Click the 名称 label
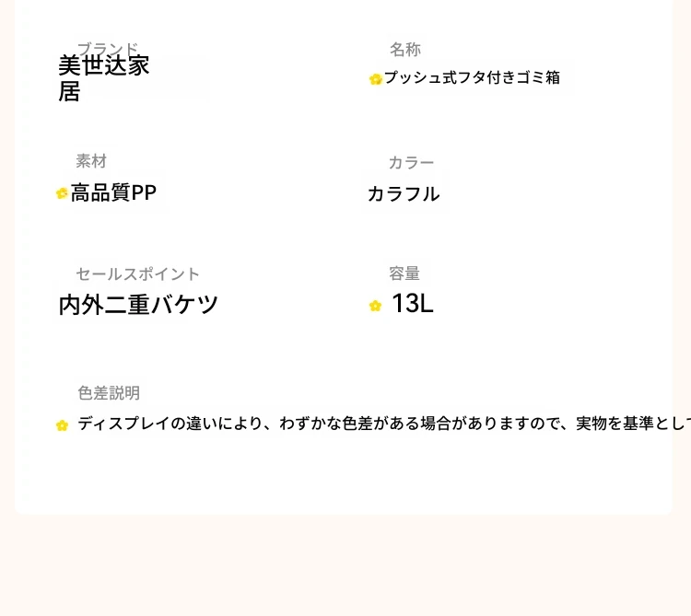This screenshot has width=691, height=616. pos(405,50)
